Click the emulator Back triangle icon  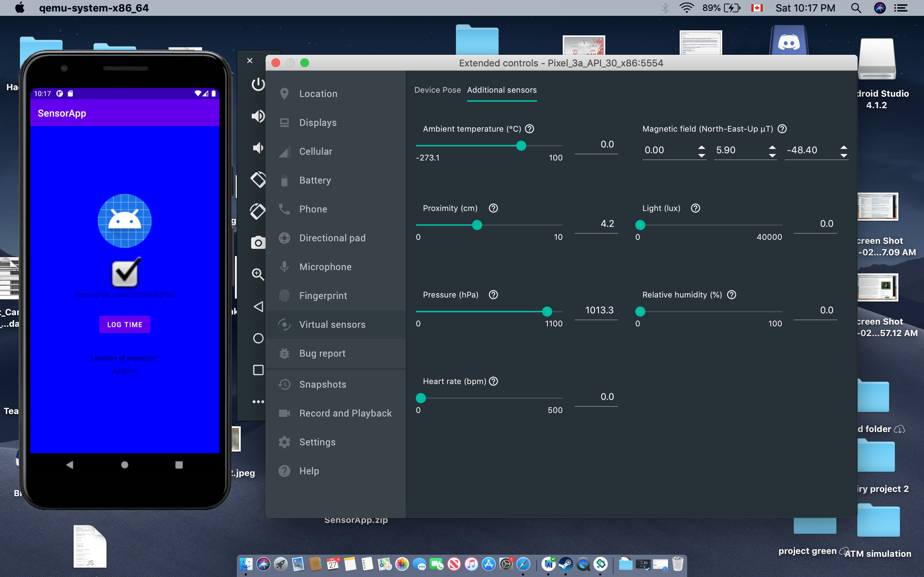tap(258, 307)
